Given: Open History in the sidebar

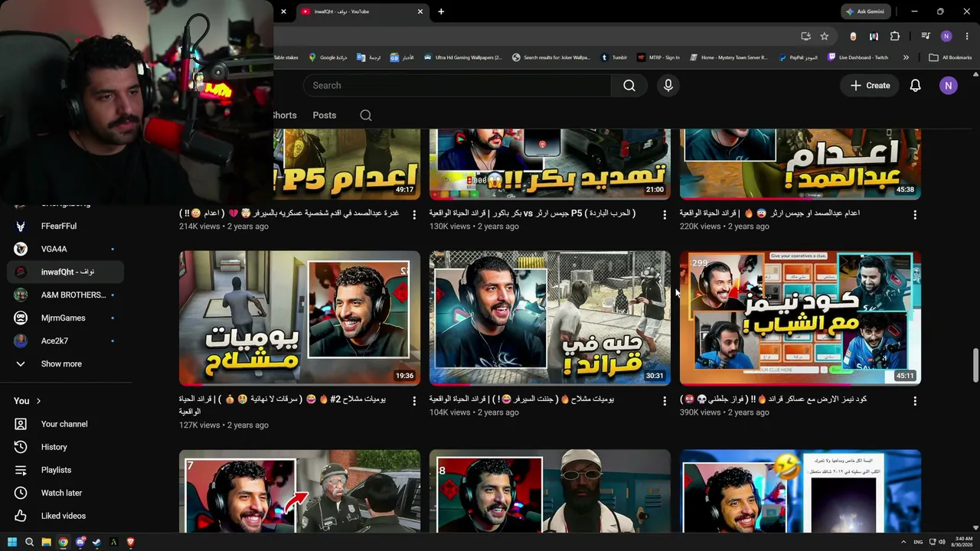Looking at the screenshot, I should (66, 447).
